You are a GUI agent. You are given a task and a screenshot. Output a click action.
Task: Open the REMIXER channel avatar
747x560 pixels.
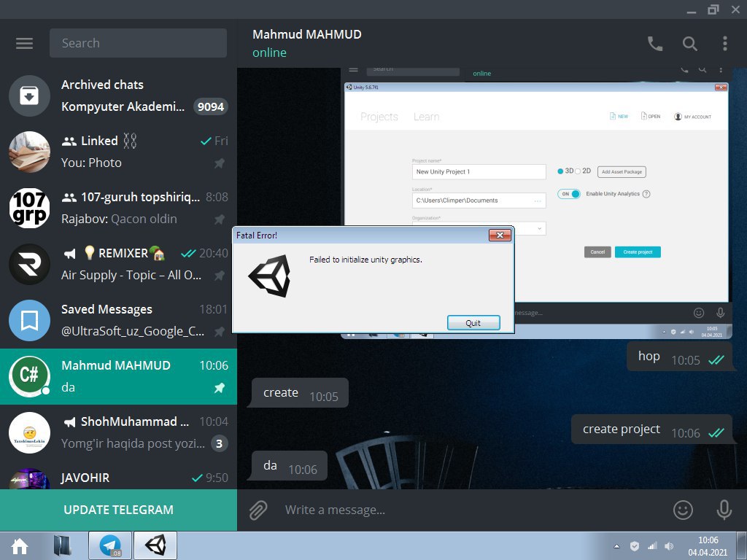pos(29,264)
